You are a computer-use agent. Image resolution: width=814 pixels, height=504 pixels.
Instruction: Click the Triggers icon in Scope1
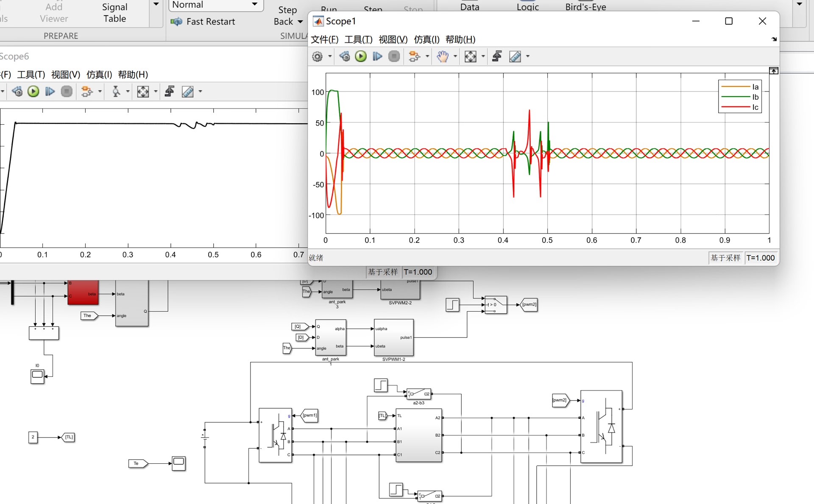click(x=497, y=56)
